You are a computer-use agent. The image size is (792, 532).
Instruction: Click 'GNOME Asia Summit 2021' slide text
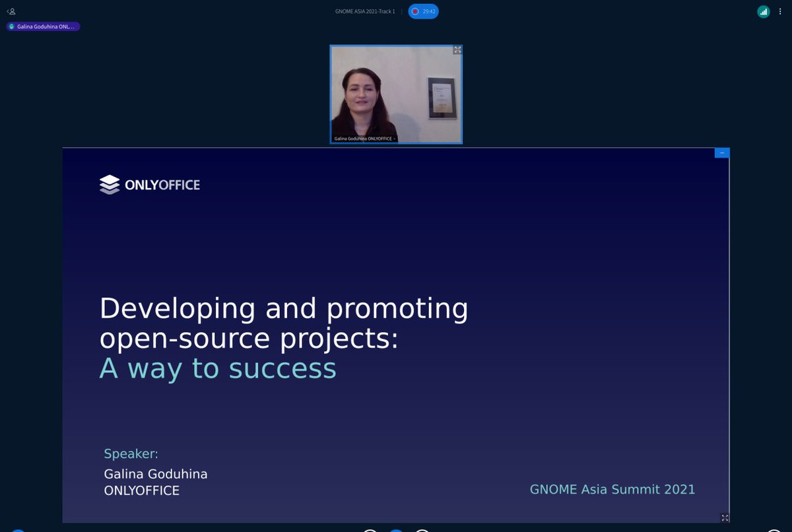point(612,489)
